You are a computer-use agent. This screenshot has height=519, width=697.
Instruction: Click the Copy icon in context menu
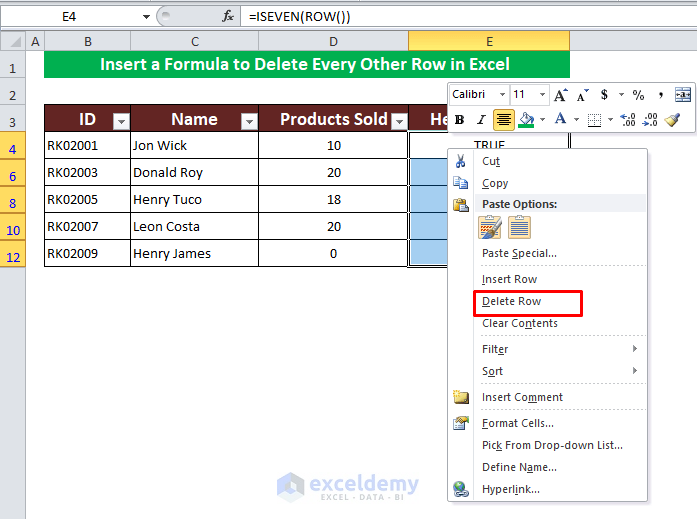(x=461, y=183)
